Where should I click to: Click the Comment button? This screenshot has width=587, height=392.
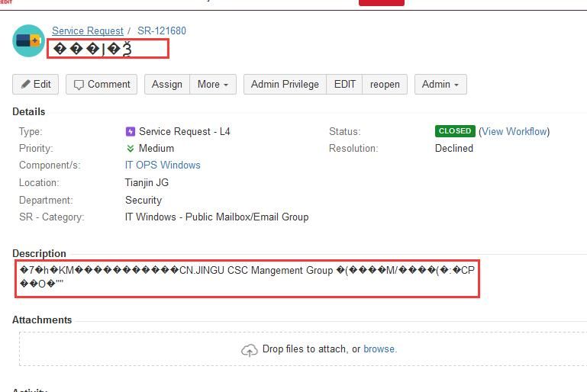pos(102,84)
